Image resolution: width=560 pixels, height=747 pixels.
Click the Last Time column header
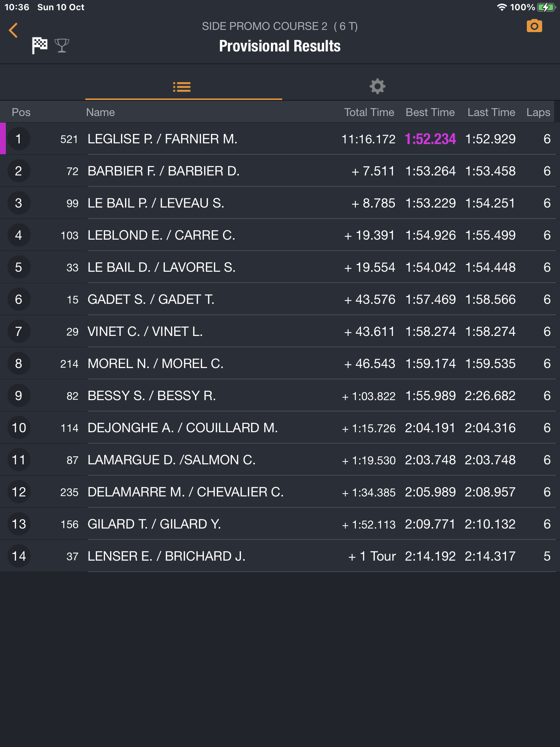click(491, 112)
